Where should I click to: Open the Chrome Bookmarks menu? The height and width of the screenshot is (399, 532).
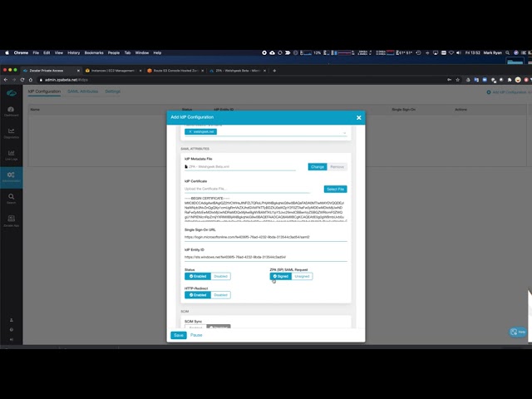[x=94, y=52]
